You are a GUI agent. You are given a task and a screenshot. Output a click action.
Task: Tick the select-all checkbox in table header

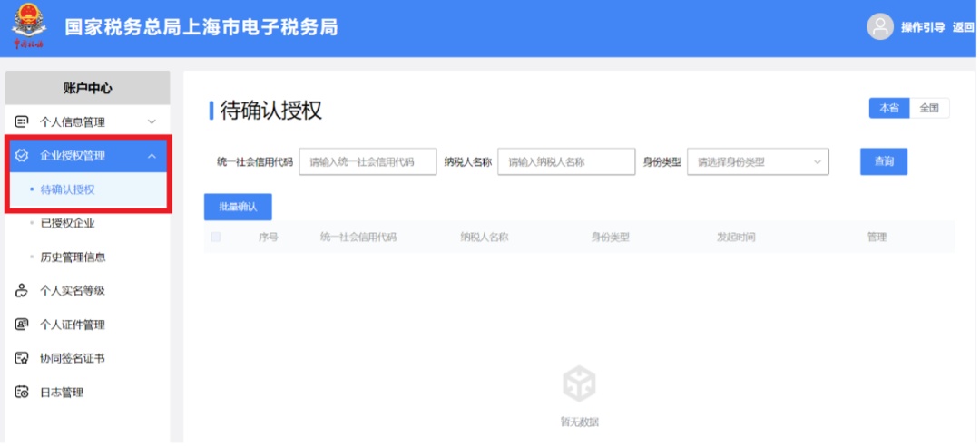coord(216,237)
